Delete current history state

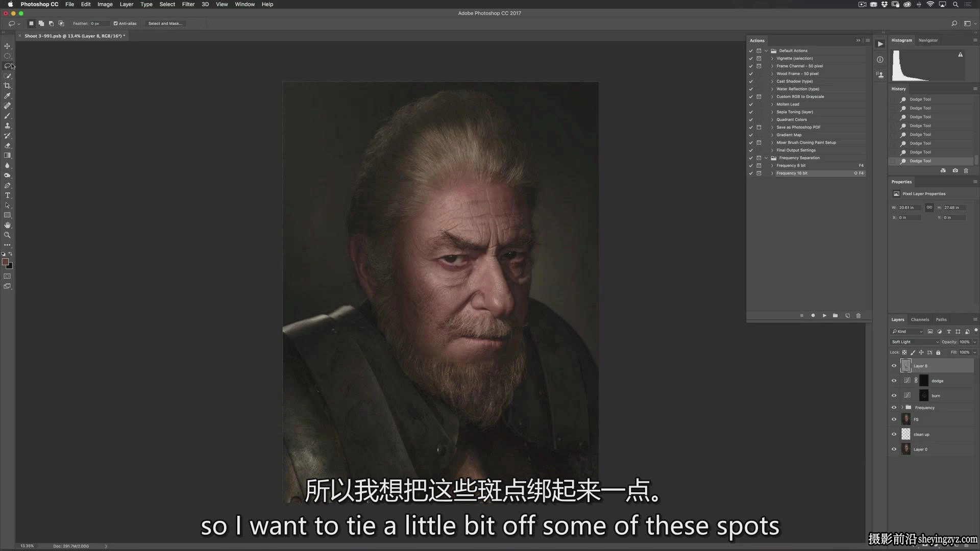(966, 171)
